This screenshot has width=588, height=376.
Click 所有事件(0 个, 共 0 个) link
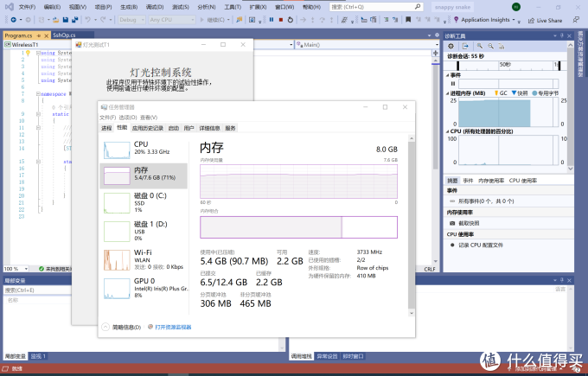pos(486,201)
